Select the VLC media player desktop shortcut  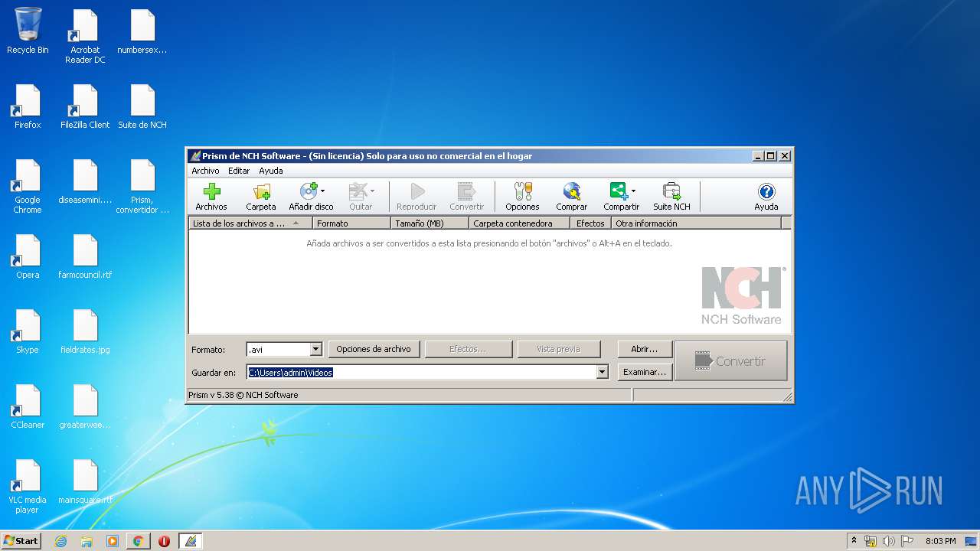pyautogui.click(x=28, y=487)
